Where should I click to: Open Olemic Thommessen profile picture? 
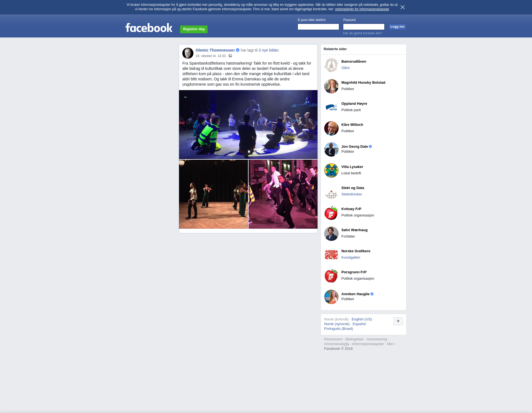click(x=188, y=53)
